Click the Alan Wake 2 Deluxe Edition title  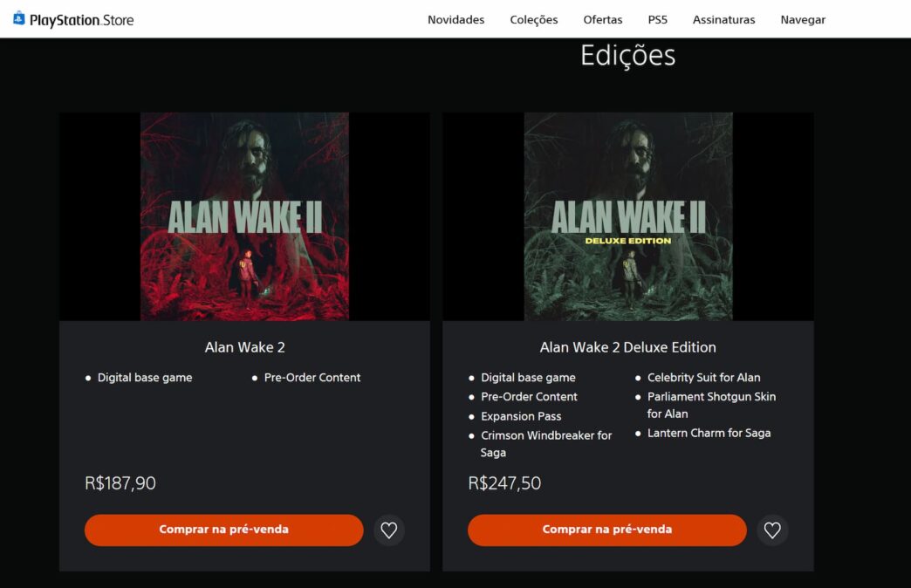click(x=628, y=347)
